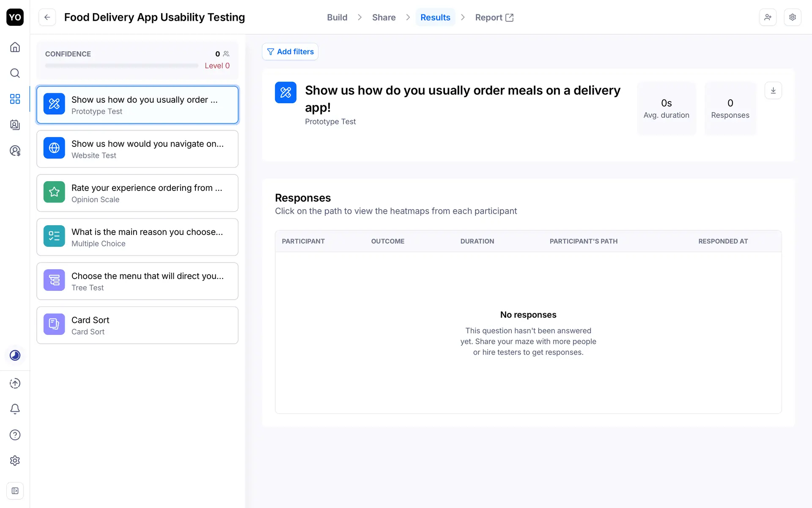Select the Website Test block
This screenshot has height=508, width=812.
(x=137, y=149)
